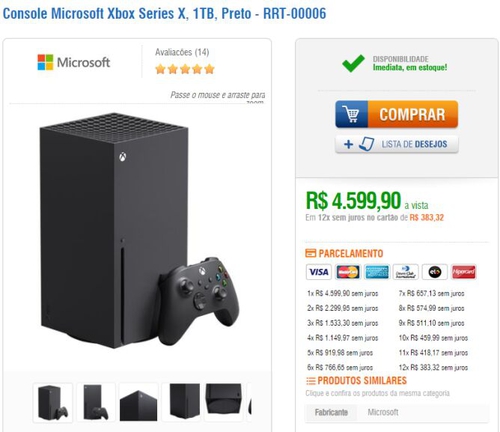Click the shopping cart icon on Comprar
Viewport: 500px width, 432px height.
tap(352, 114)
